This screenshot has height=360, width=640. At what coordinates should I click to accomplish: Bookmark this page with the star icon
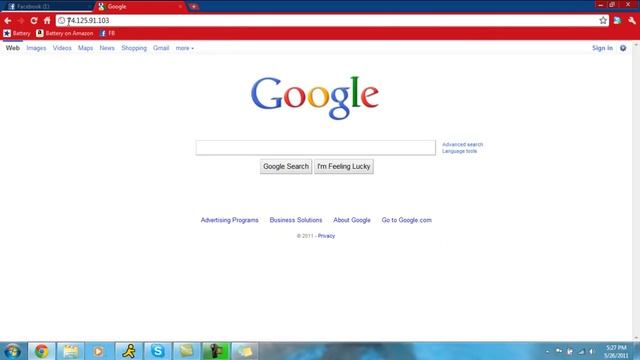(603, 20)
